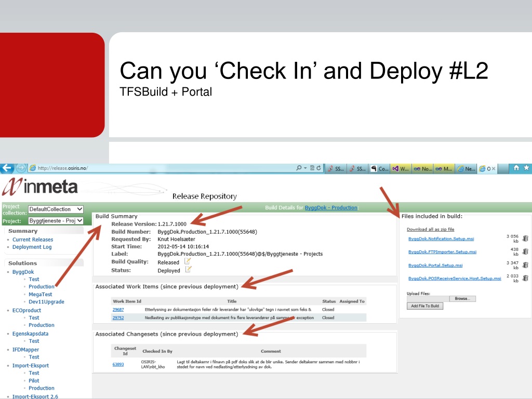Open ECOproduct solution link

click(26, 310)
